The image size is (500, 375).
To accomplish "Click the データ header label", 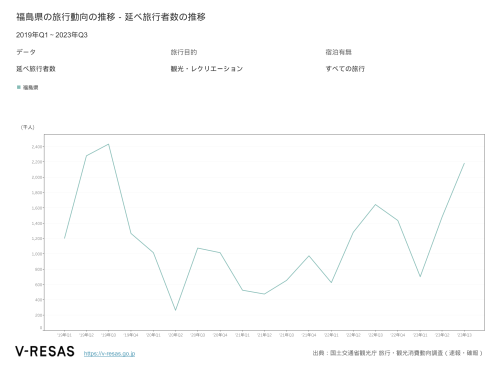I will pyautogui.click(x=26, y=52).
